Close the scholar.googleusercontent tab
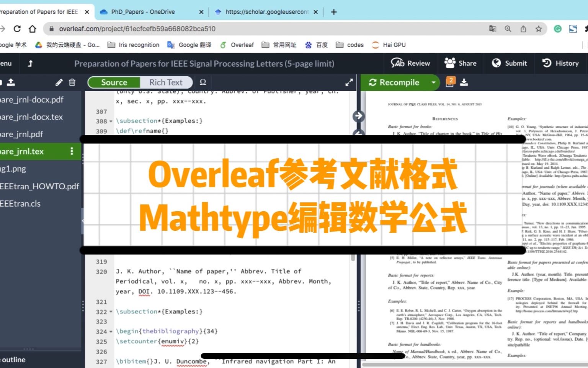Viewport: 588px width, 368px height. click(x=316, y=12)
